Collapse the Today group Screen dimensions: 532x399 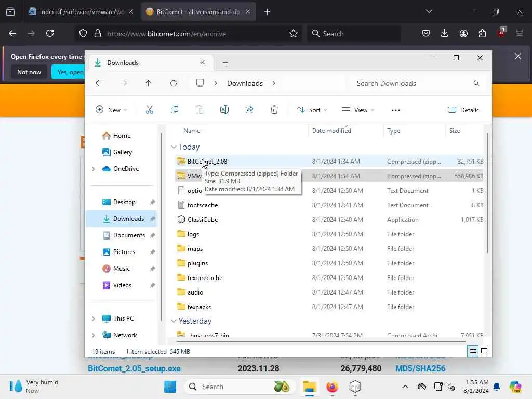tap(174, 147)
